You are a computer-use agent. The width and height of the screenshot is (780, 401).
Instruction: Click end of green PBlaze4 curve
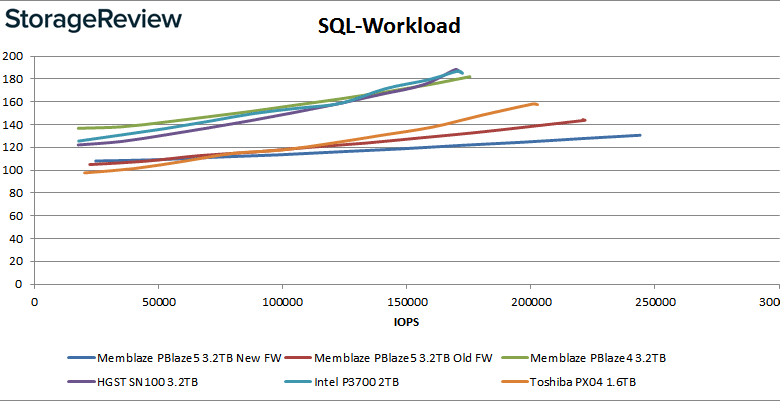[470, 77]
